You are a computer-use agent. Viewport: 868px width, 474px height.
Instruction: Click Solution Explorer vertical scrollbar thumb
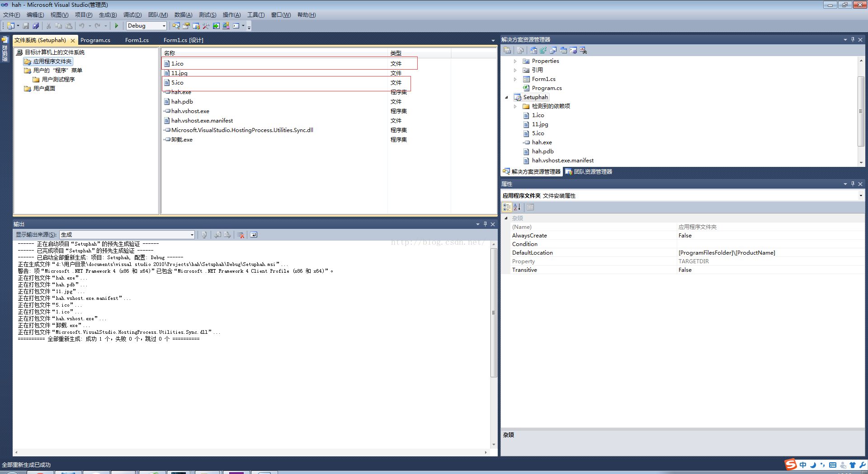861,111
